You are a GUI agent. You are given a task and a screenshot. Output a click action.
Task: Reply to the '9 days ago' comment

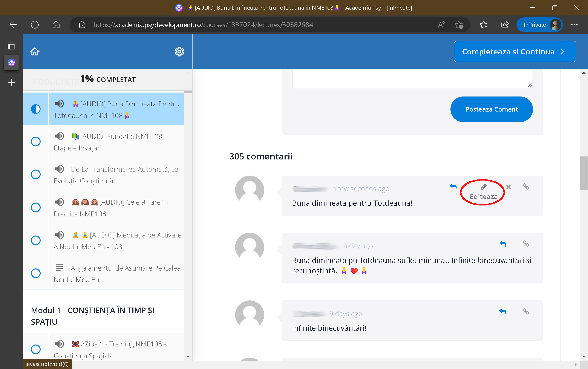[x=503, y=311]
